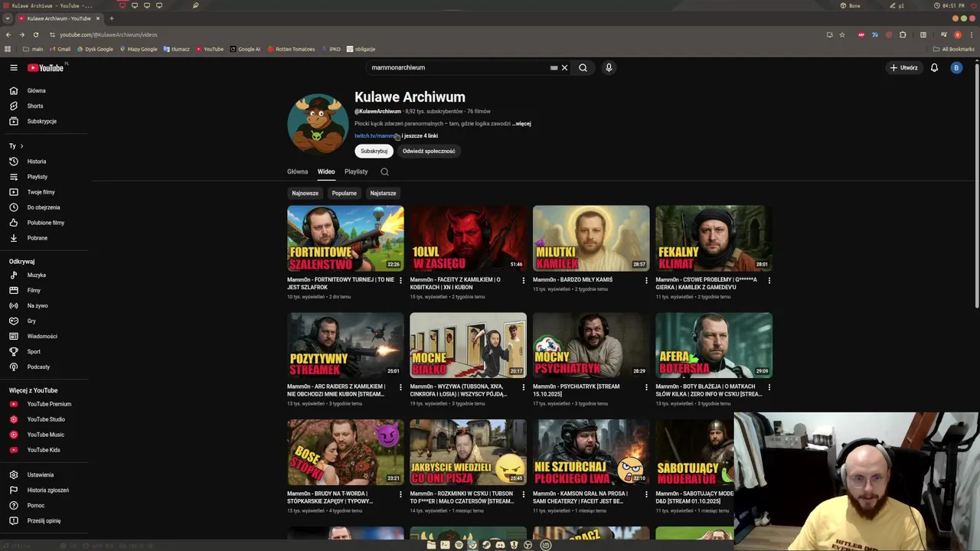980x551 pixels.
Task: Open options menu for FACEIT z Kamilkiem video
Action: pos(524,281)
